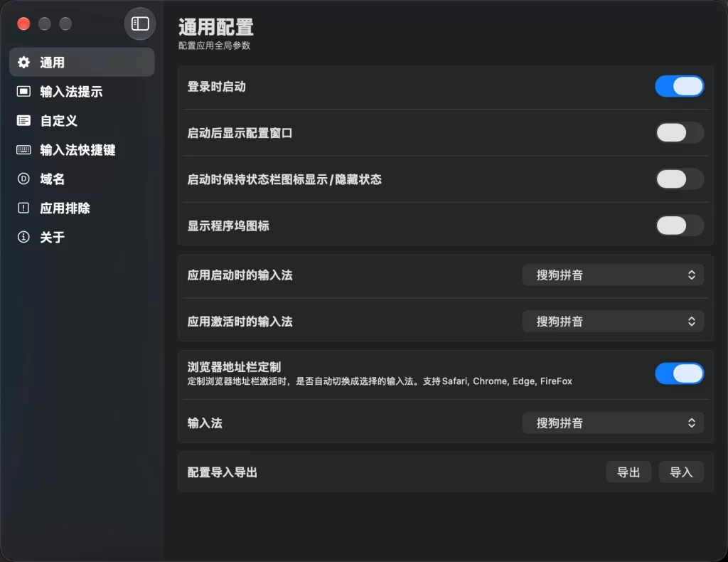Image resolution: width=728 pixels, height=562 pixels.
Task: Open the 通用 section label
Action: 52,62
